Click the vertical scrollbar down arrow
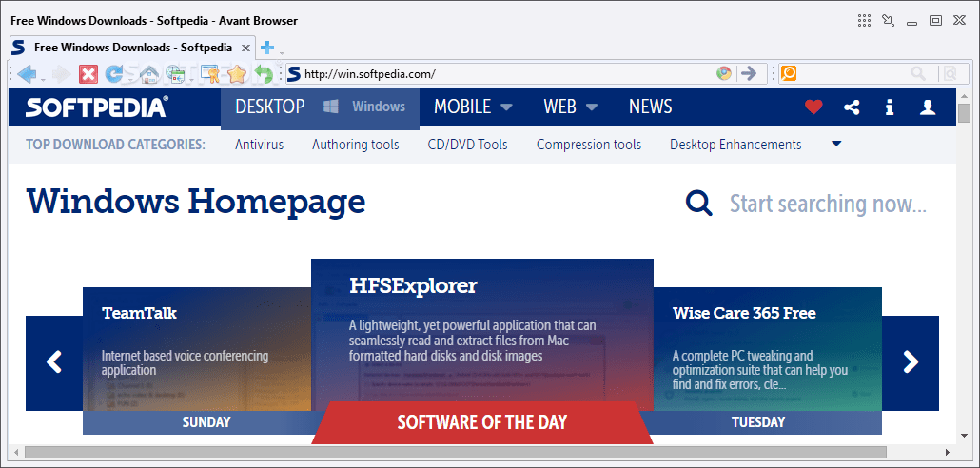980x468 pixels. (964, 436)
